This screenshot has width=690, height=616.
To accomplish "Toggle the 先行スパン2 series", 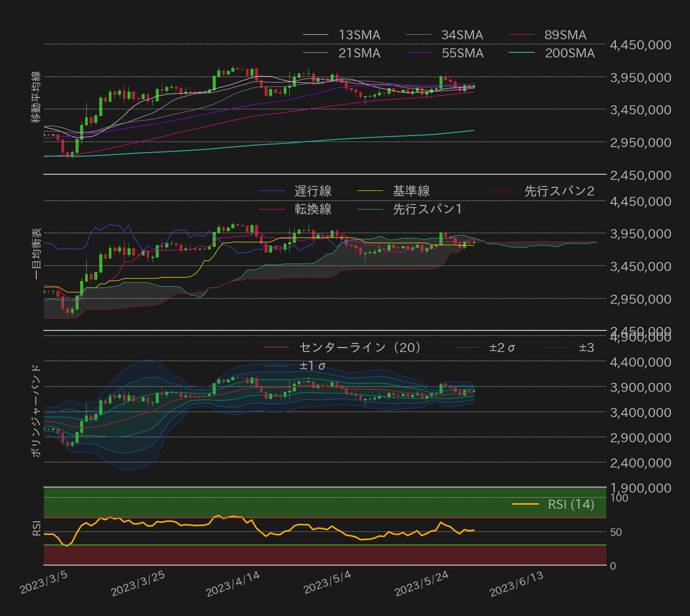I will 559,191.
